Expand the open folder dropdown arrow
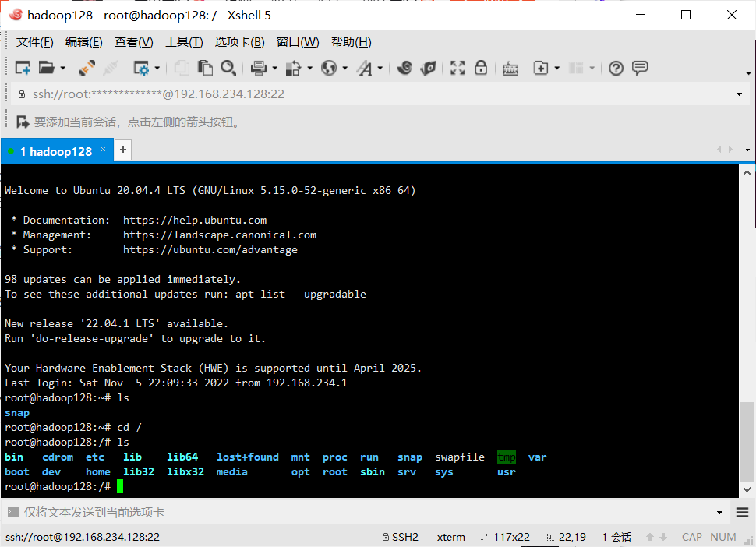This screenshot has width=756, height=547. coord(62,69)
